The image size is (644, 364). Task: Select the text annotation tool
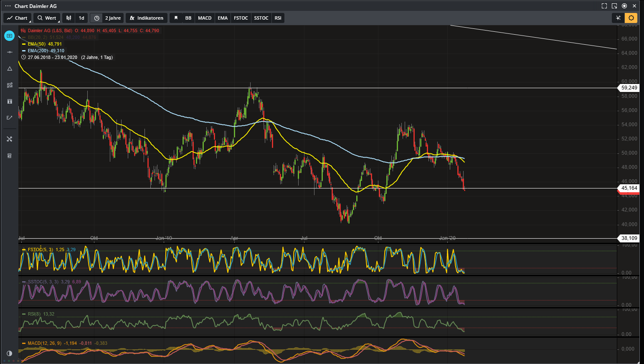click(10, 102)
